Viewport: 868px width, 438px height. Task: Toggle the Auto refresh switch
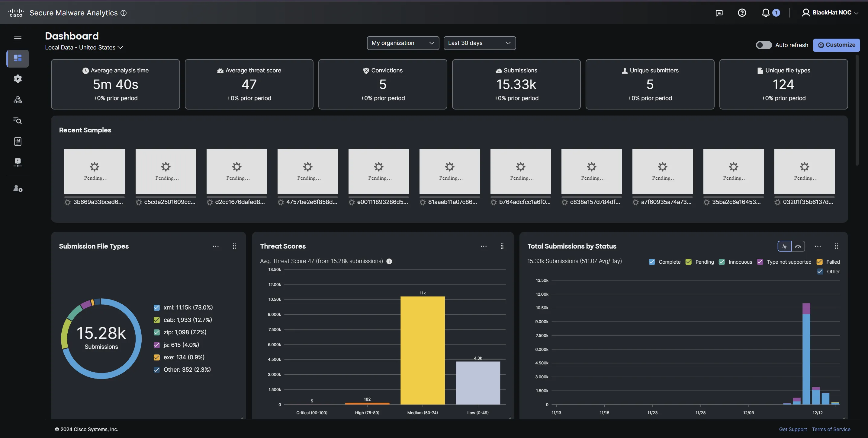763,45
